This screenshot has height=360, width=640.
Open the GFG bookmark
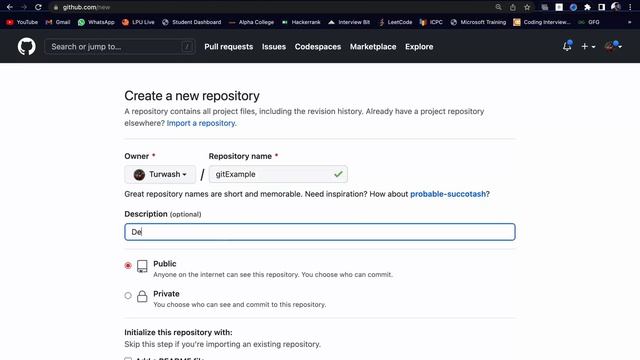point(589,22)
